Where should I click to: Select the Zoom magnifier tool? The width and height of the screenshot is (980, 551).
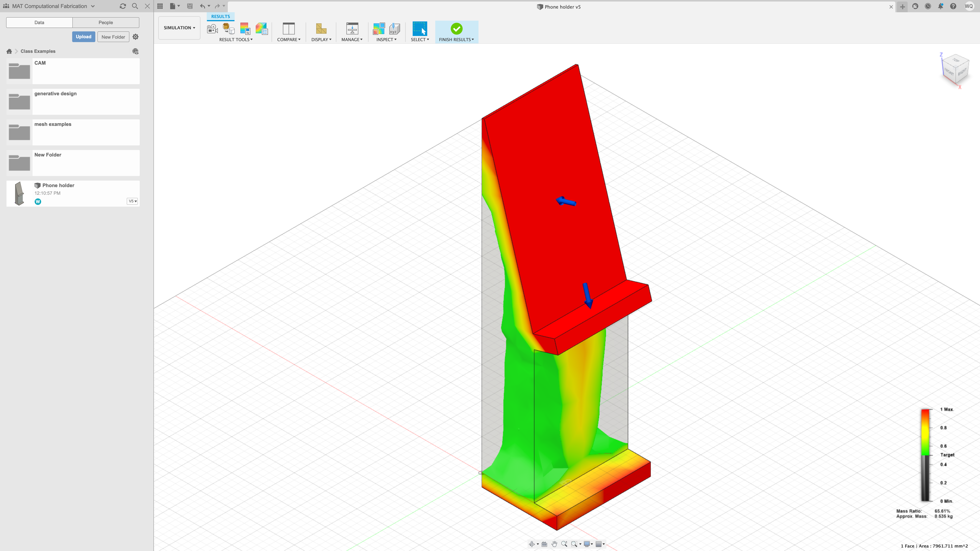[564, 544]
